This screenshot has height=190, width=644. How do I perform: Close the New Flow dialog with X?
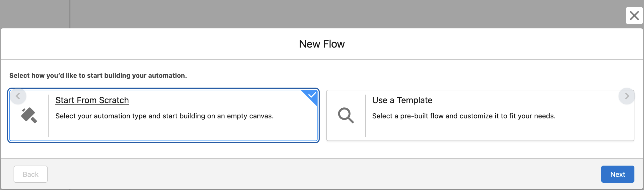[x=634, y=15]
